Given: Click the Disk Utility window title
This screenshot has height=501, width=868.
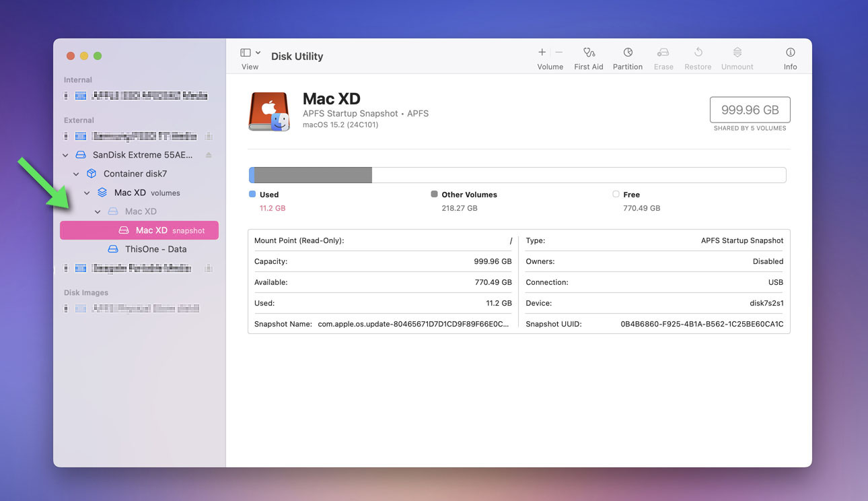Looking at the screenshot, I should point(297,57).
